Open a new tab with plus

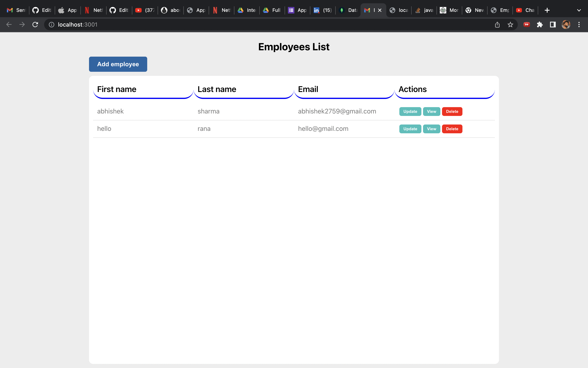(x=547, y=10)
